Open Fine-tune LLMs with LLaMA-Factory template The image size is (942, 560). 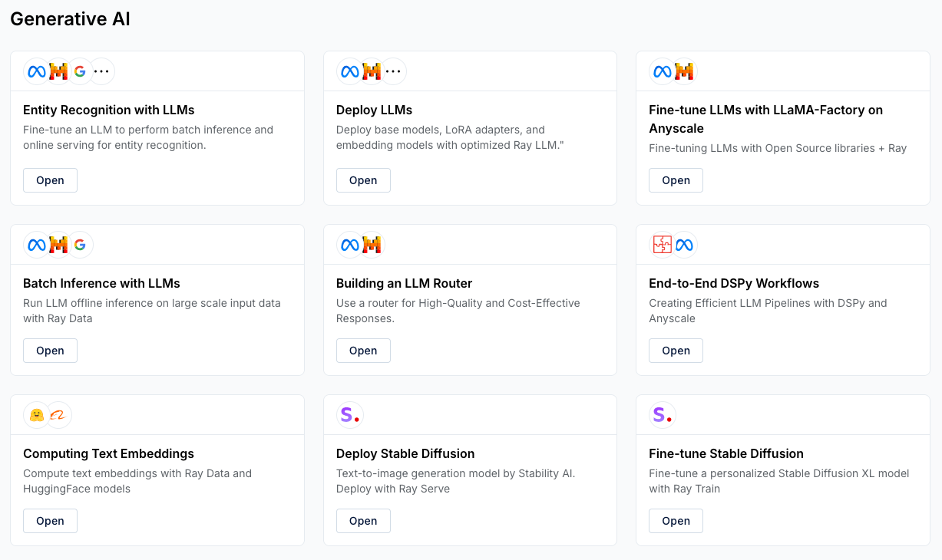tap(676, 180)
